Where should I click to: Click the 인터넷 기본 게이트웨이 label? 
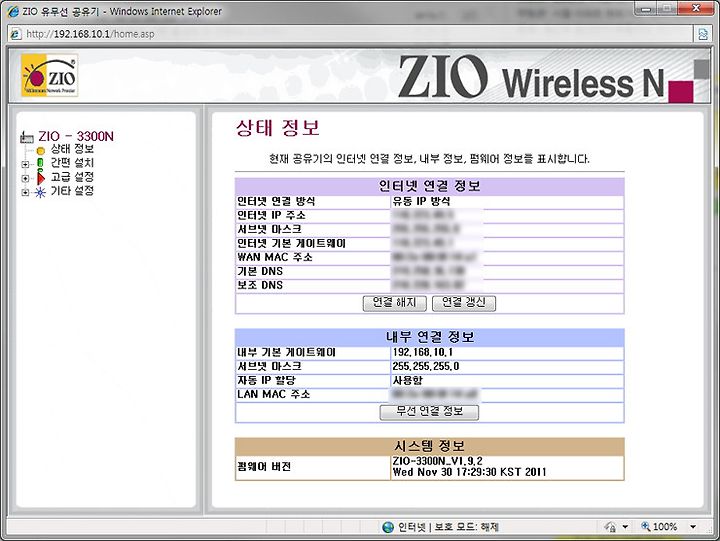point(291,243)
